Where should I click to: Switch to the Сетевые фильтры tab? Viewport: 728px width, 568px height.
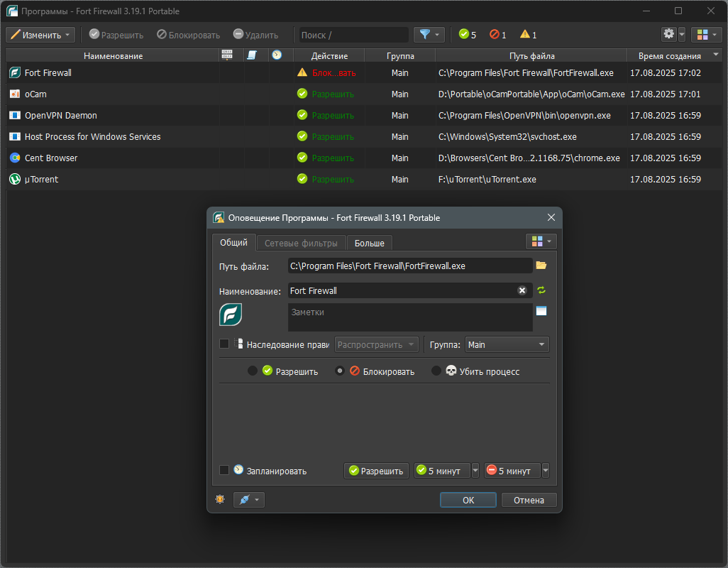(x=301, y=243)
